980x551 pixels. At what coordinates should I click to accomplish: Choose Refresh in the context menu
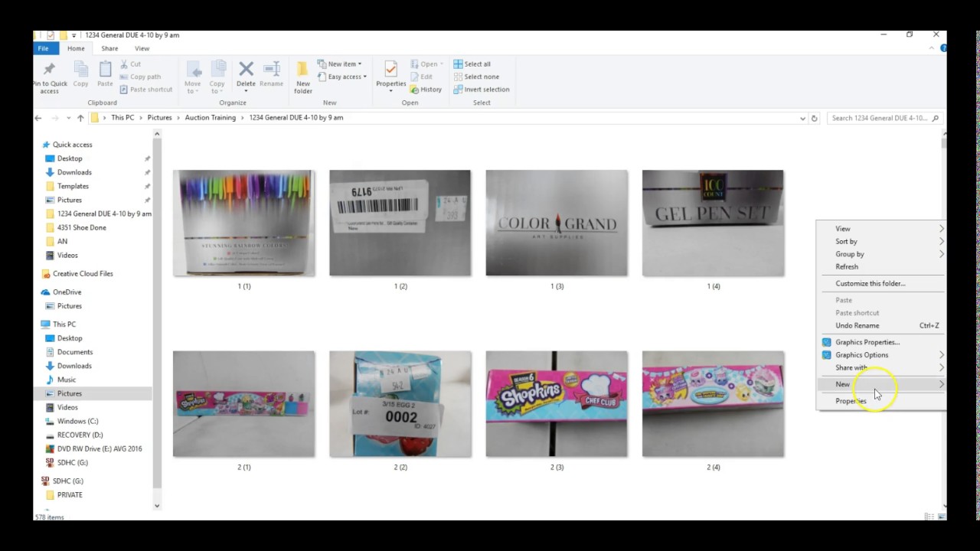coord(882,266)
